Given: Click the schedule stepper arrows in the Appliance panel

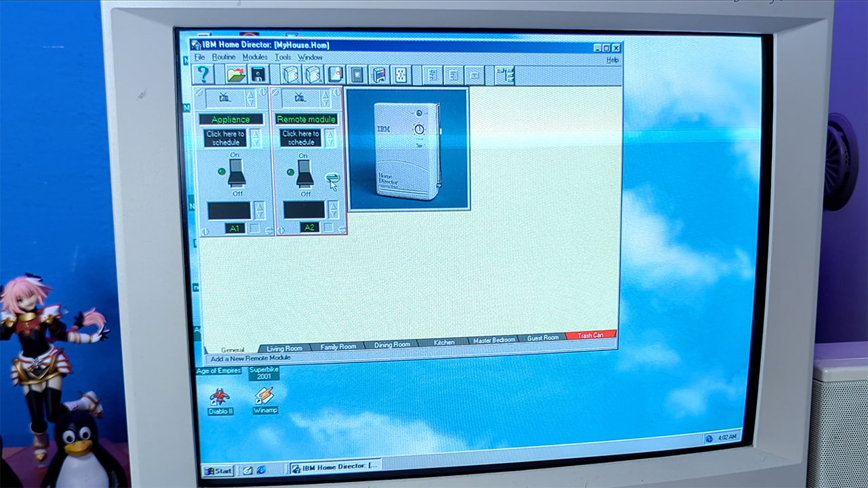Looking at the screenshot, I should pos(256,138).
